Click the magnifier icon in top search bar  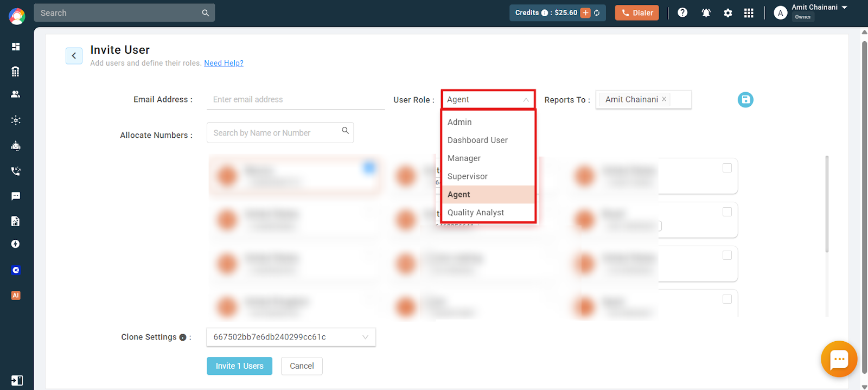click(206, 13)
